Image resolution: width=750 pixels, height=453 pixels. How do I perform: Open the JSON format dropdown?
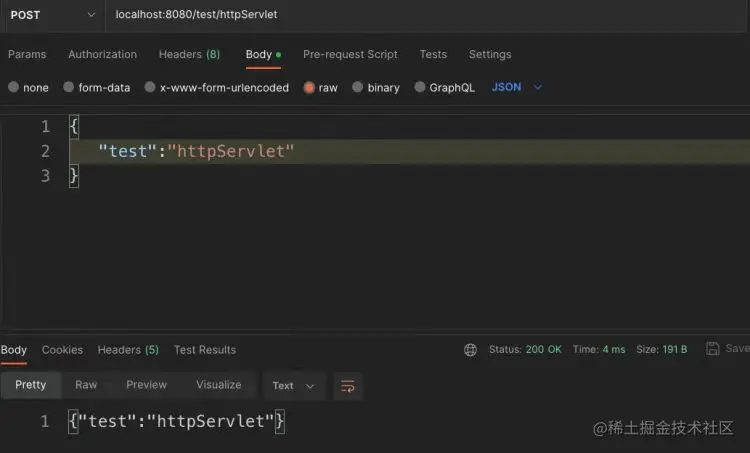(517, 87)
